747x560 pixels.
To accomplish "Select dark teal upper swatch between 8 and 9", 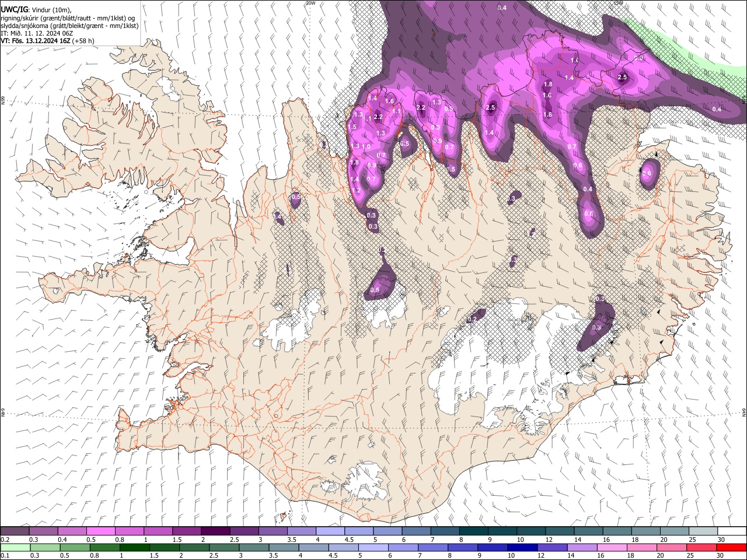I will click(473, 531).
